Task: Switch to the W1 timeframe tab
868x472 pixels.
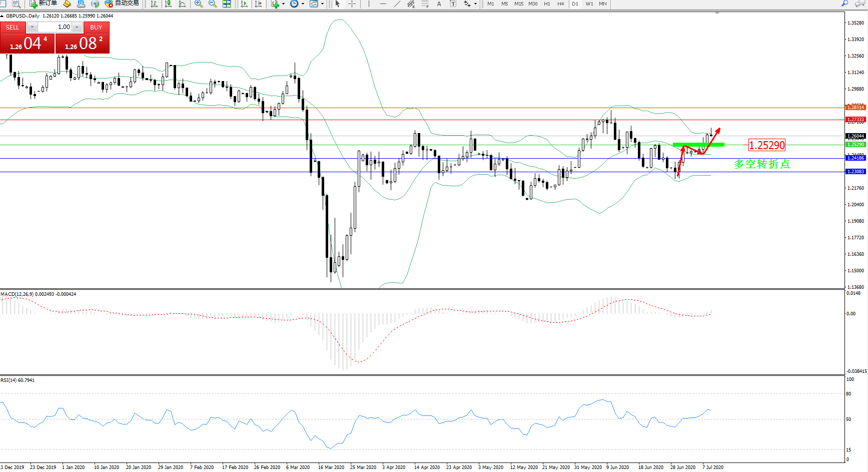Action: pos(589,4)
